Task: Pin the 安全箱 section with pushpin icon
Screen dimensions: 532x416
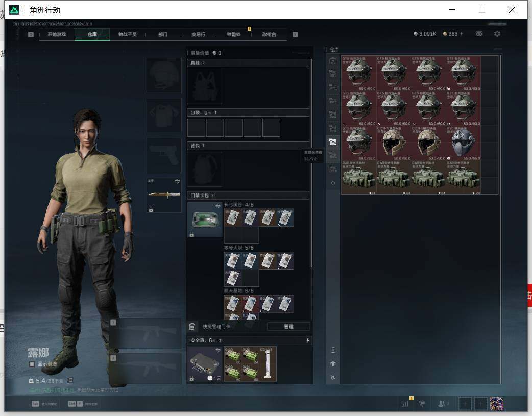Action: (x=308, y=340)
